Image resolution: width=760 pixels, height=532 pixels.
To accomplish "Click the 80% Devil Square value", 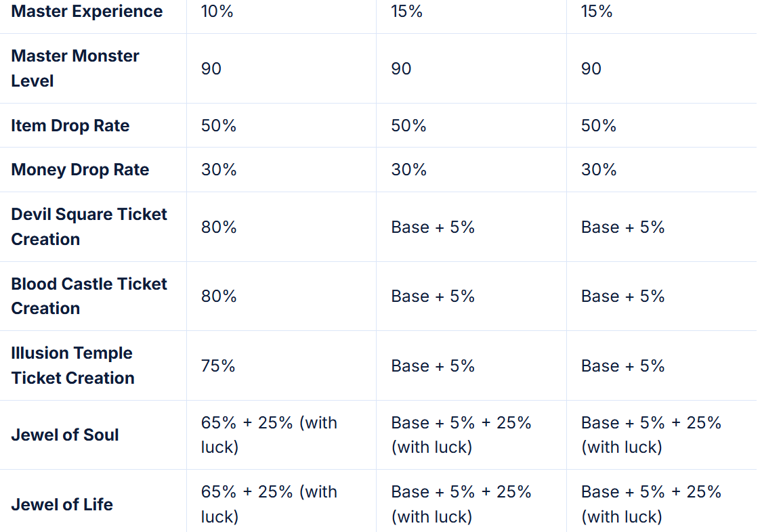I will (x=219, y=227).
